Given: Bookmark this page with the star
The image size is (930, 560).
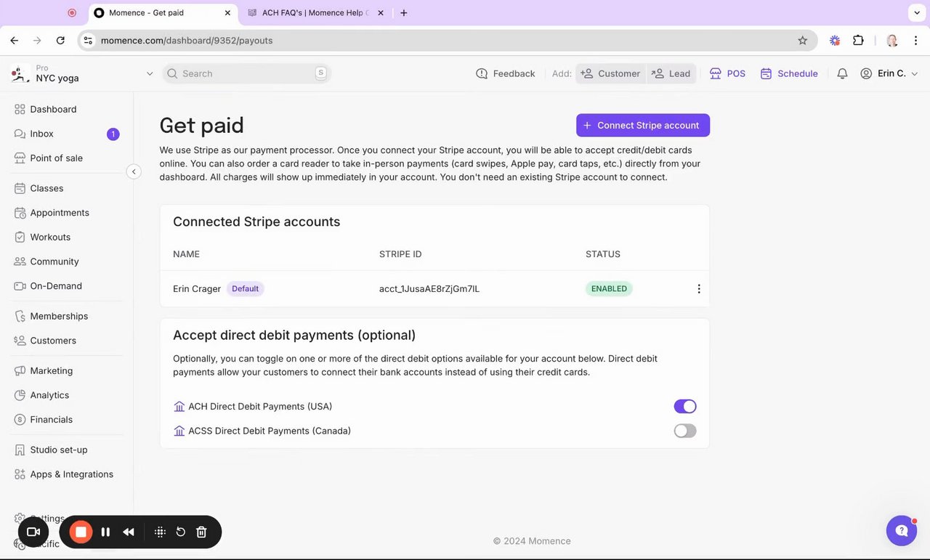Looking at the screenshot, I should (803, 41).
